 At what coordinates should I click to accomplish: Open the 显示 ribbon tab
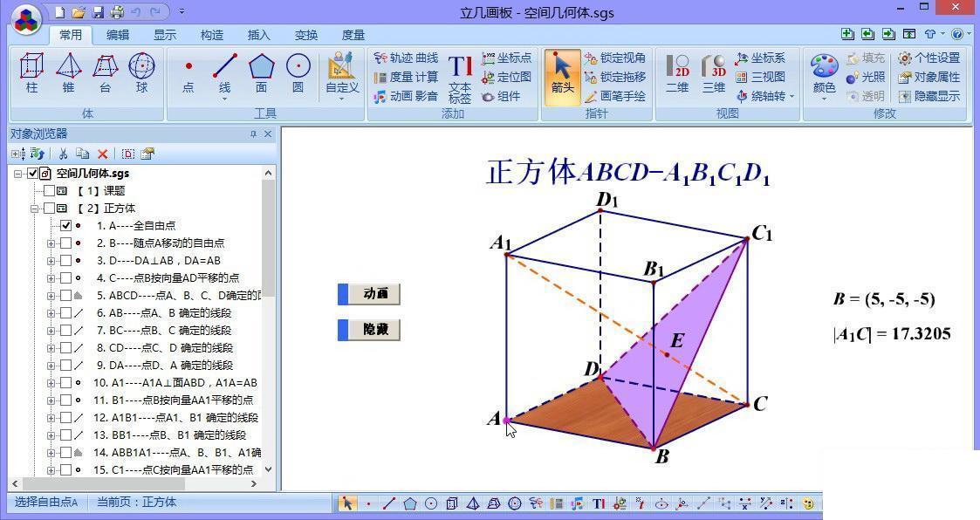click(165, 35)
